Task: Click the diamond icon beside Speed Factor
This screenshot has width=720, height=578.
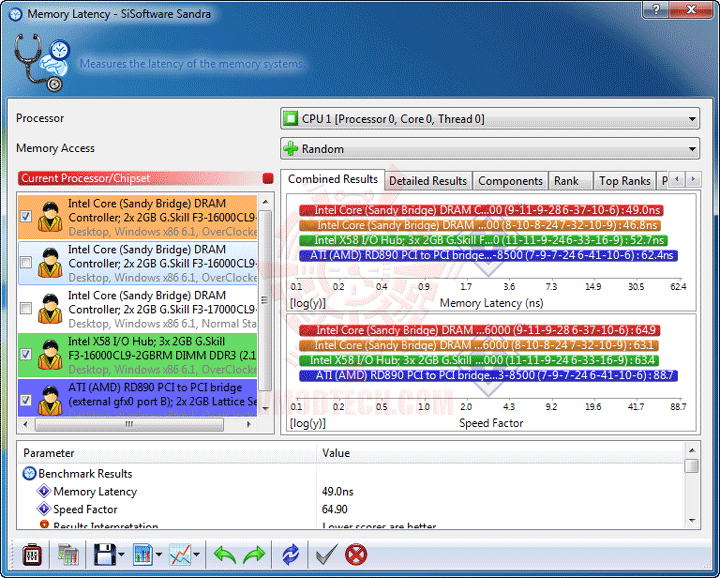Action: pyautogui.click(x=44, y=509)
